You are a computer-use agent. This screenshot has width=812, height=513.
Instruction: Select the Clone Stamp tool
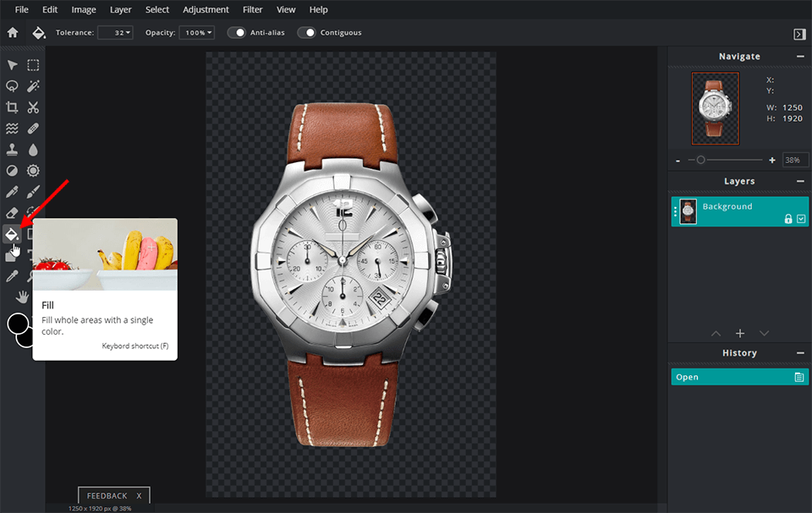(12, 150)
